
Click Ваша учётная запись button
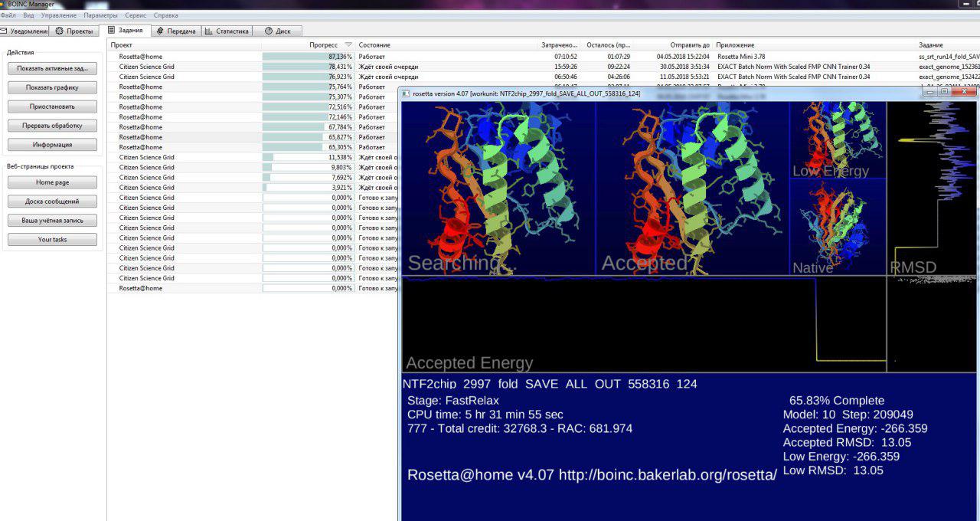(52, 221)
